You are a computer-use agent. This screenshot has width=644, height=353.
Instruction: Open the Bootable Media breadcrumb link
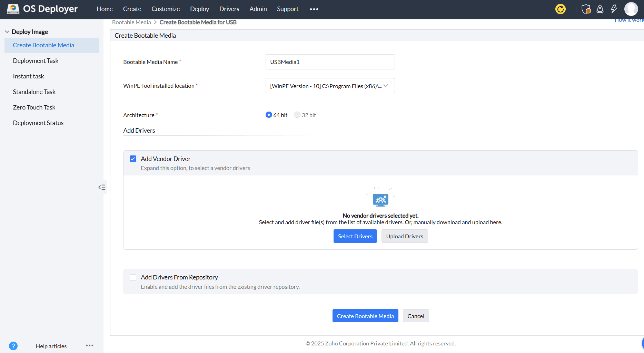[x=131, y=22]
